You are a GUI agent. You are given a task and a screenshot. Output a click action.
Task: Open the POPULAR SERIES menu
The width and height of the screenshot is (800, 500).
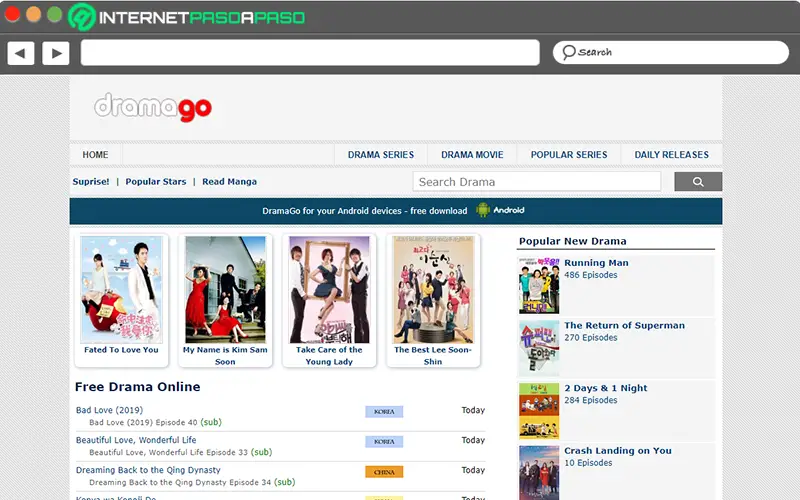coord(569,155)
